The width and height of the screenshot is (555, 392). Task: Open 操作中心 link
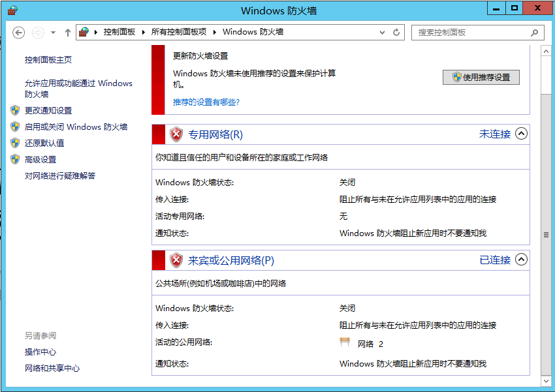pyautogui.click(x=40, y=352)
